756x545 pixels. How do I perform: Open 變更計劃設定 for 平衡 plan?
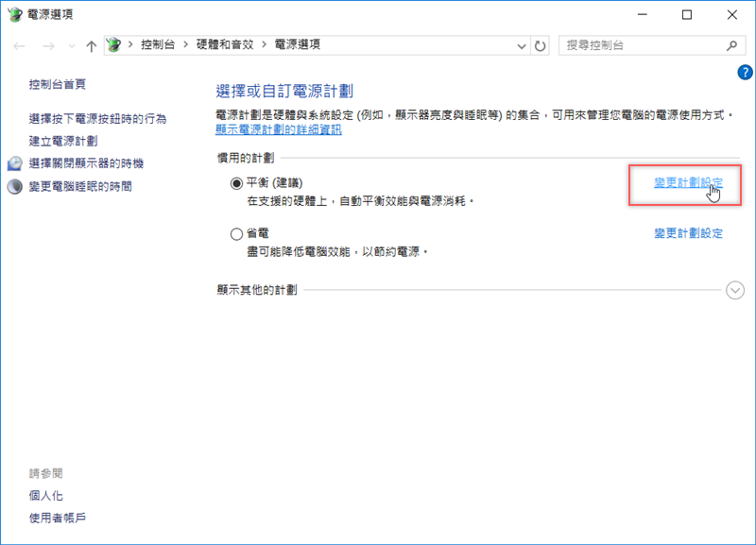(x=689, y=182)
